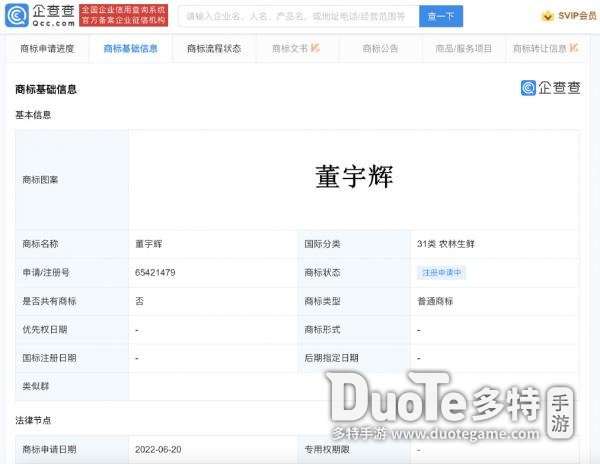600x464 pixels.
Task: Switch to the 商标申请进度 tab
Action: click(x=47, y=49)
